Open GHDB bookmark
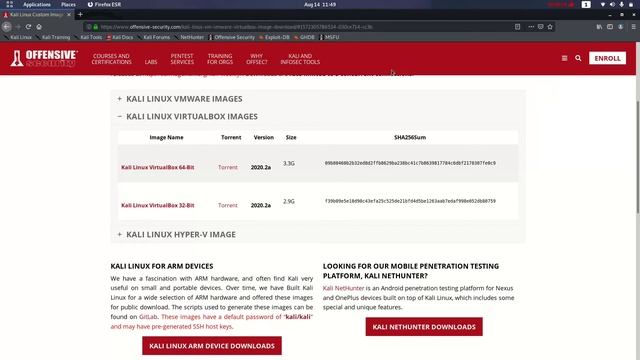640x360 pixels. pyautogui.click(x=304, y=37)
